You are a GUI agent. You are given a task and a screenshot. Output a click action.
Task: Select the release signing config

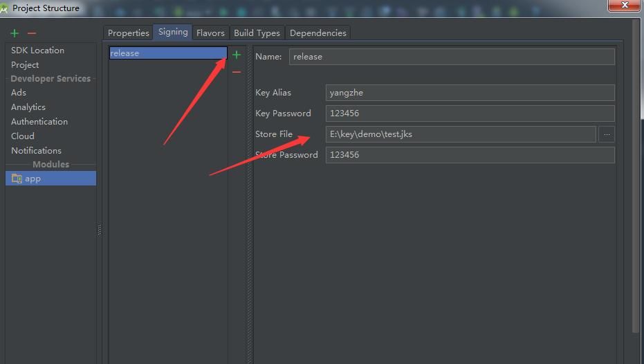pyautogui.click(x=168, y=53)
